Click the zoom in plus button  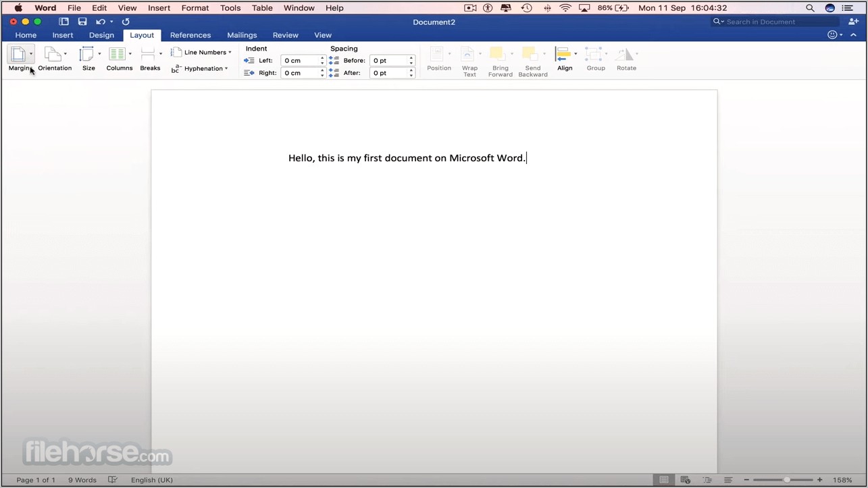820,480
